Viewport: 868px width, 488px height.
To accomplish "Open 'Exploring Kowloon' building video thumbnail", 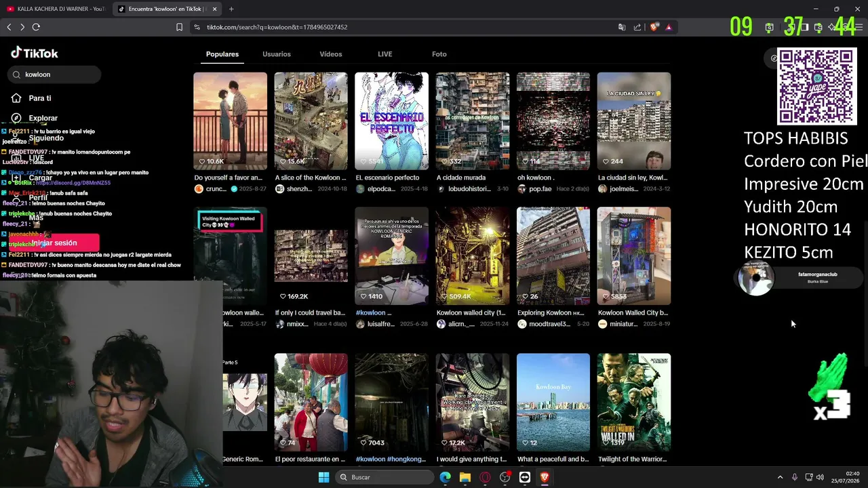I will [553, 256].
